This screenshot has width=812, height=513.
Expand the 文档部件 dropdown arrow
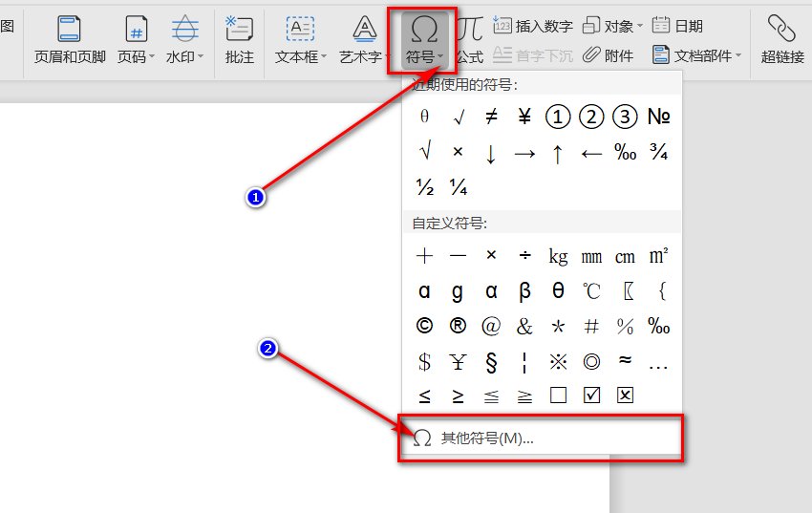738,55
